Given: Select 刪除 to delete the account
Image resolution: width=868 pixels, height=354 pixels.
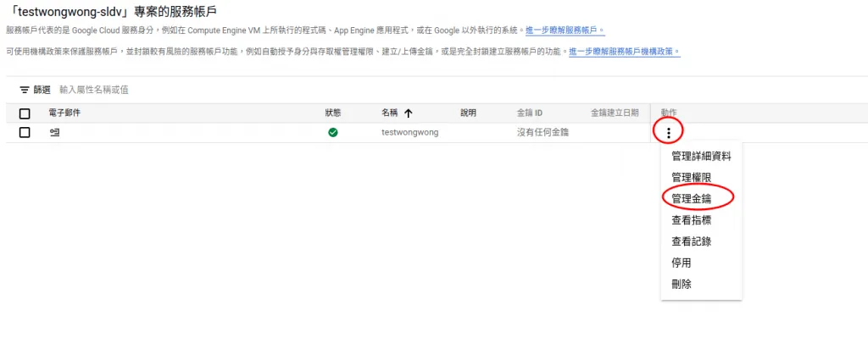Looking at the screenshot, I should [x=682, y=285].
